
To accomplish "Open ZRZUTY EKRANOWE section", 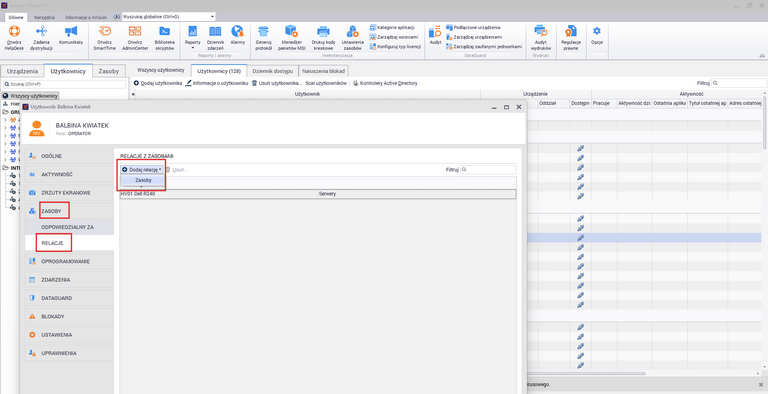I will (x=70, y=193).
